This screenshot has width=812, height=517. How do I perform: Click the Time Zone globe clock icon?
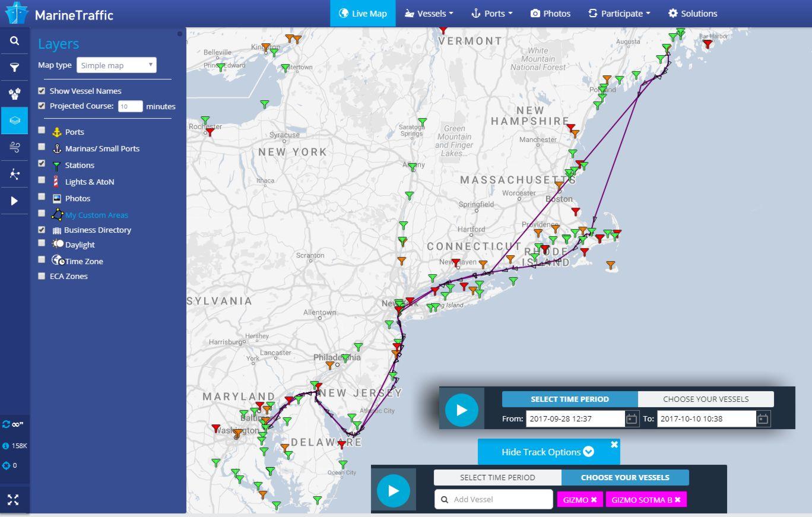58,260
